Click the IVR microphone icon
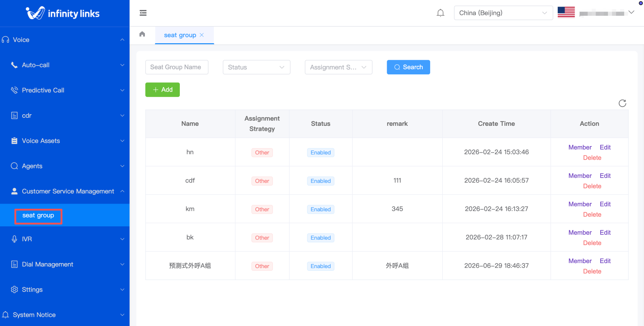Screen dimensions: 644x326 click(14, 239)
